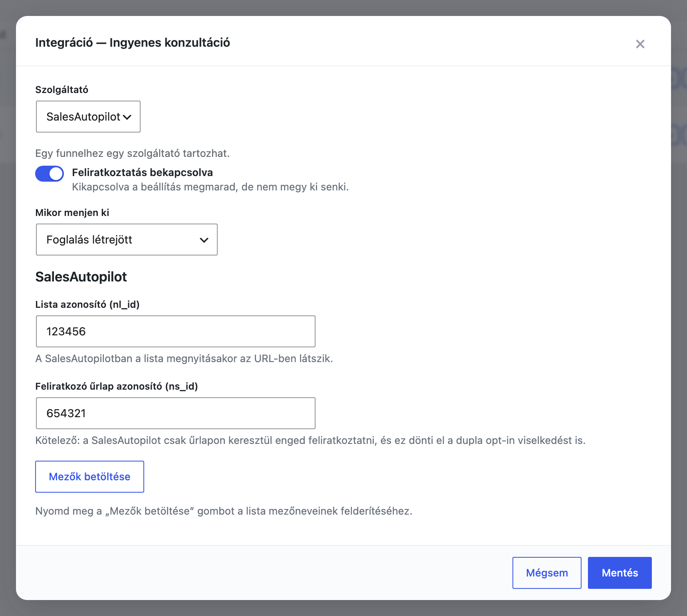687x616 pixels.
Task: Save settings with the Mentés button
Action: coord(620,573)
